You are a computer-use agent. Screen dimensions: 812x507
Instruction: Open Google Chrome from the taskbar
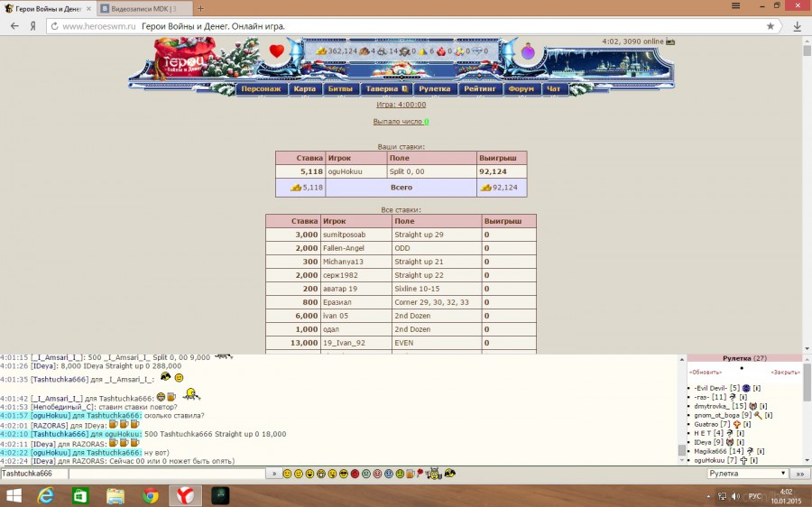pos(151,495)
